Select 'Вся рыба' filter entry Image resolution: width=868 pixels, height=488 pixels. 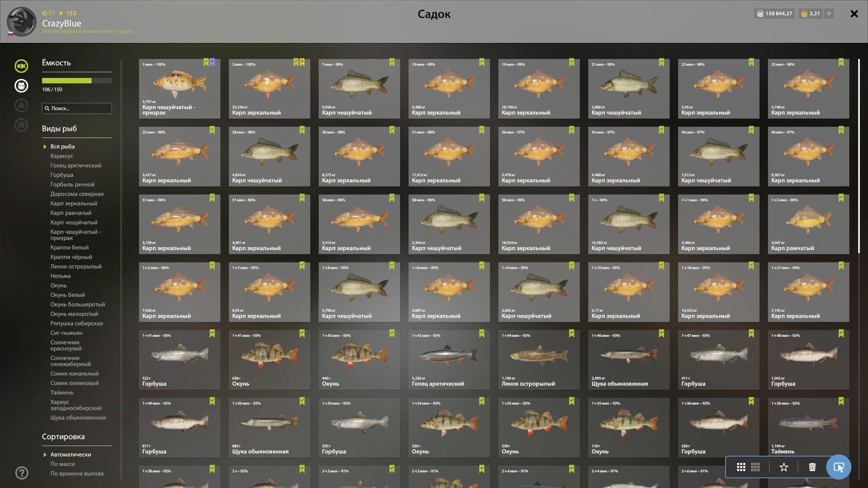(63, 146)
